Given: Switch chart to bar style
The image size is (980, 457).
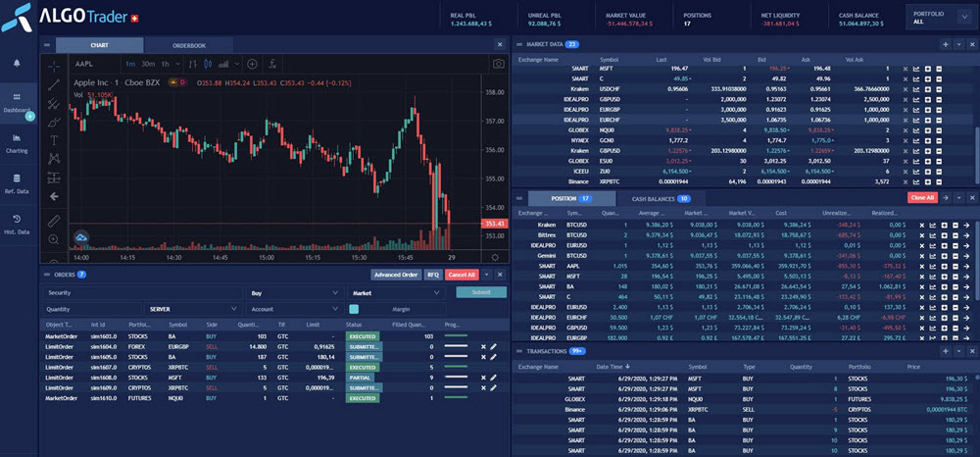Looking at the screenshot, I should click(x=193, y=64).
